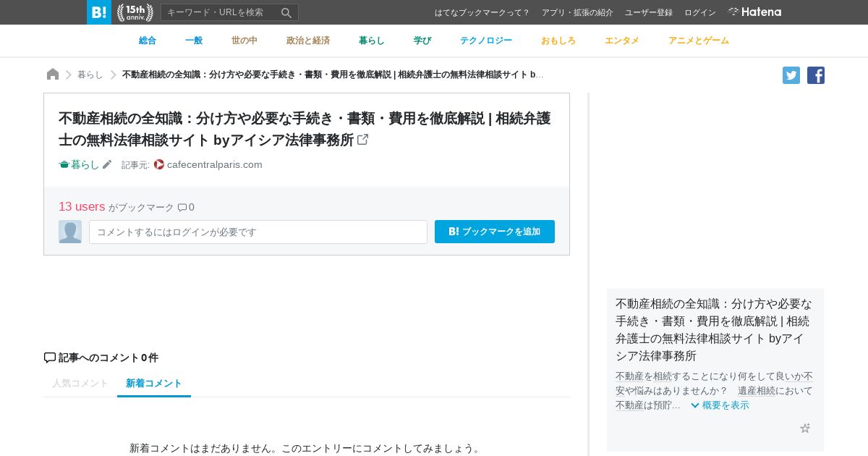Open the エンタメ category tab
868x456 pixels.
point(622,41)
